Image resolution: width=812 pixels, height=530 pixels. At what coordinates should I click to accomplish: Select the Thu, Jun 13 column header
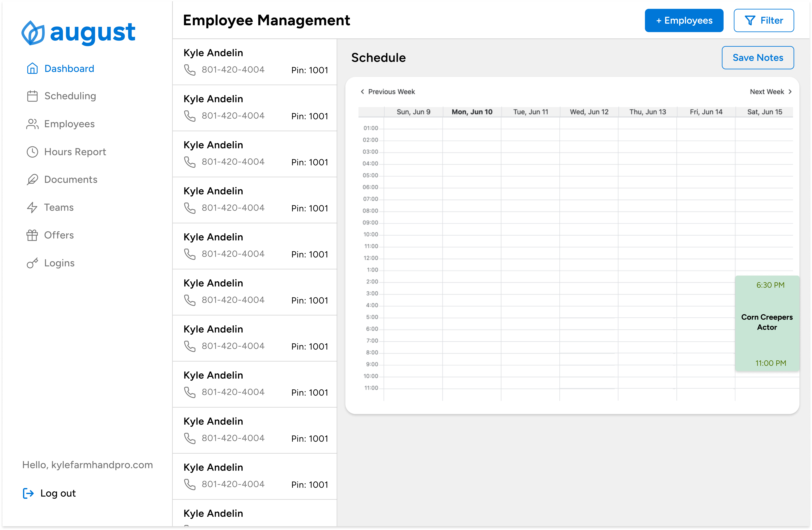pyautogui.click(x=648, y=112)
